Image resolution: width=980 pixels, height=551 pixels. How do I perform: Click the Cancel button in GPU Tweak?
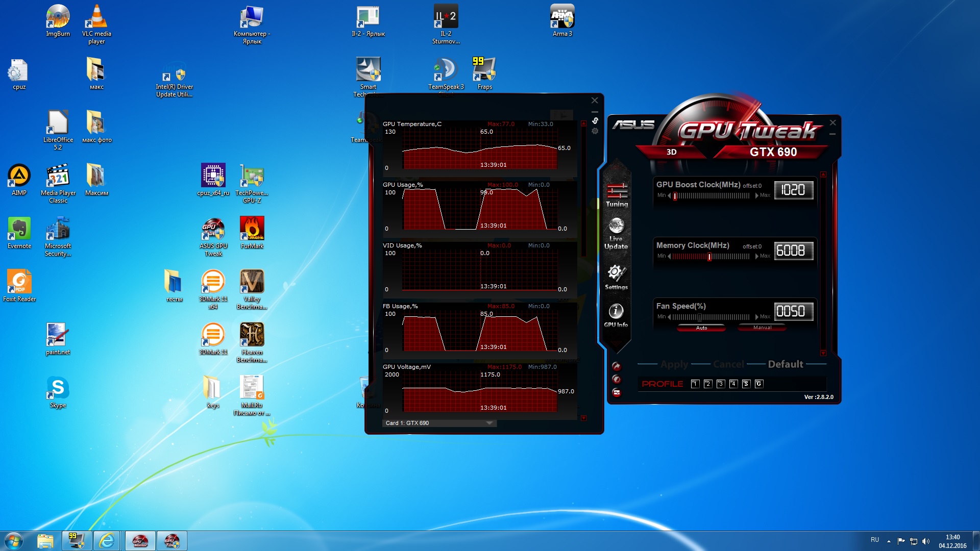tap(728, 364)
